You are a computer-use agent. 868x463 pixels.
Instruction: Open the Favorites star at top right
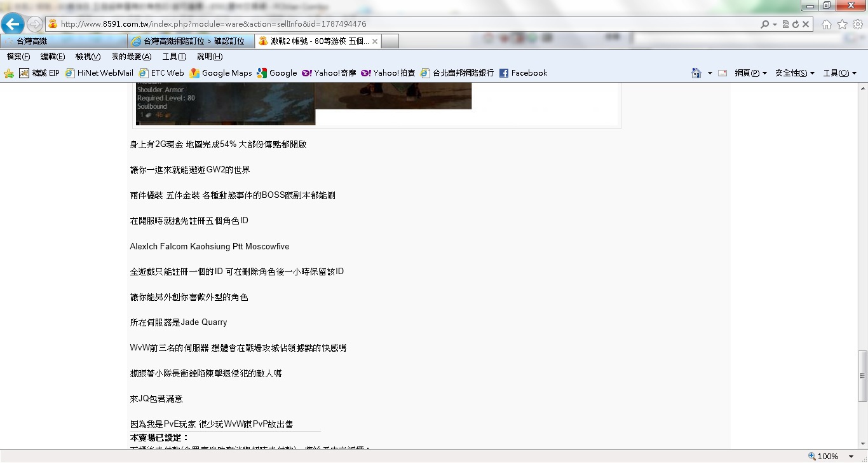click(x=842, y=24)
